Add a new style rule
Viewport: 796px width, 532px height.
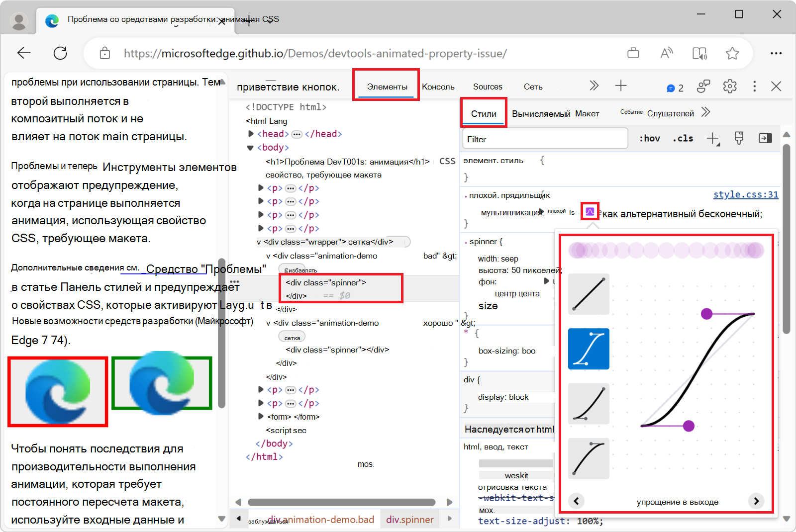click(x=713, y=139)
